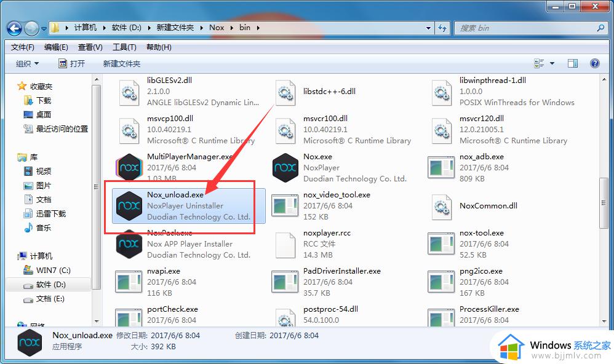Select the msvcp100.dll file icon

129,130
